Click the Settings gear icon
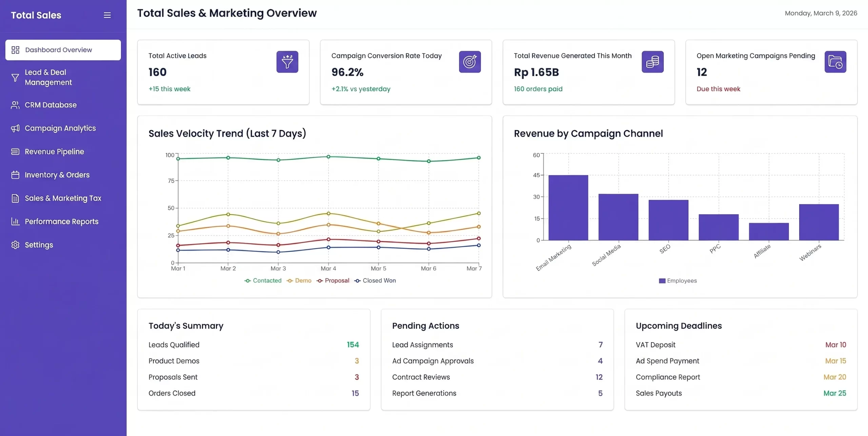This screenshot has height=436, width=868. 15,245
